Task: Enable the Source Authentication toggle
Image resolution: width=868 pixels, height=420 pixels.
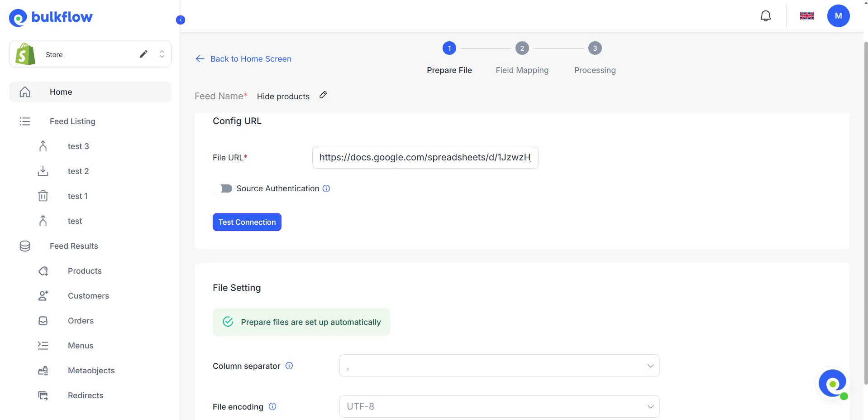Action: [x=226, y=188]
